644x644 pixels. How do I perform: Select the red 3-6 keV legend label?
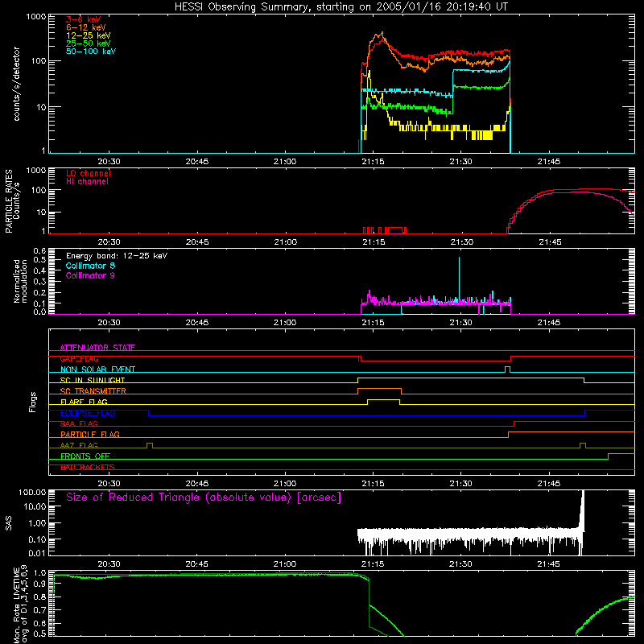(84, 19)
